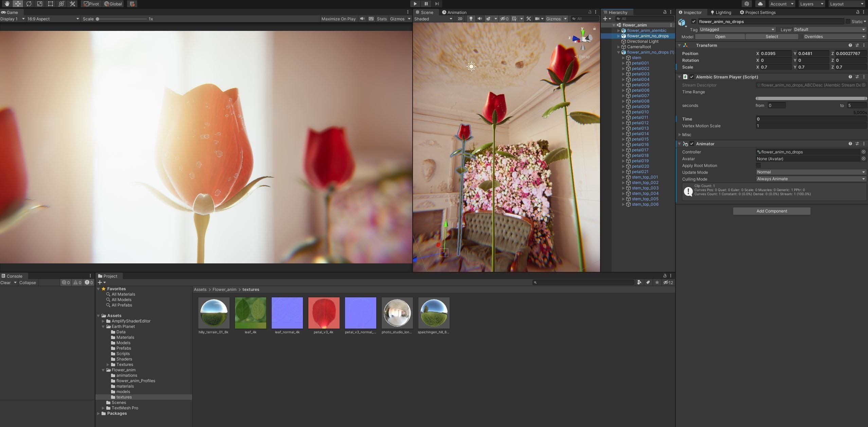Toggle Stats overlay in Game view
868x427 pixels.
[x=382, y=19]
